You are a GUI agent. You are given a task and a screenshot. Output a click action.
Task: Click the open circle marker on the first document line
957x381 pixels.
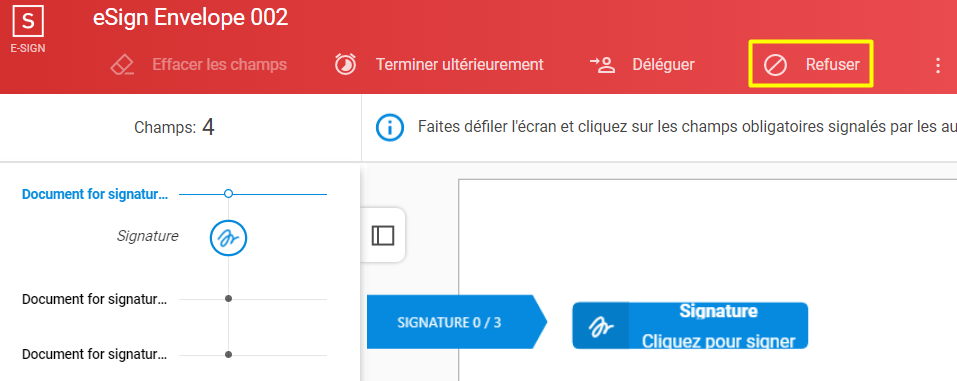click(x=228, y=194)
